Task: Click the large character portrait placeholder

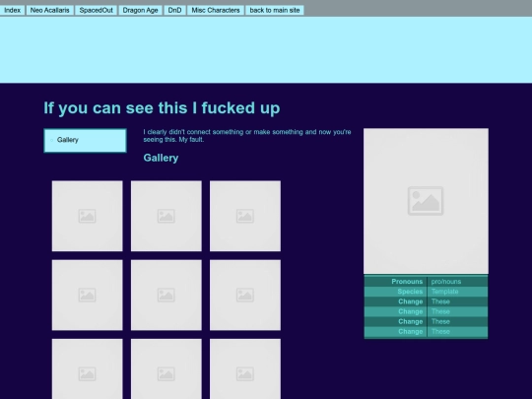Action: (426, 201)
